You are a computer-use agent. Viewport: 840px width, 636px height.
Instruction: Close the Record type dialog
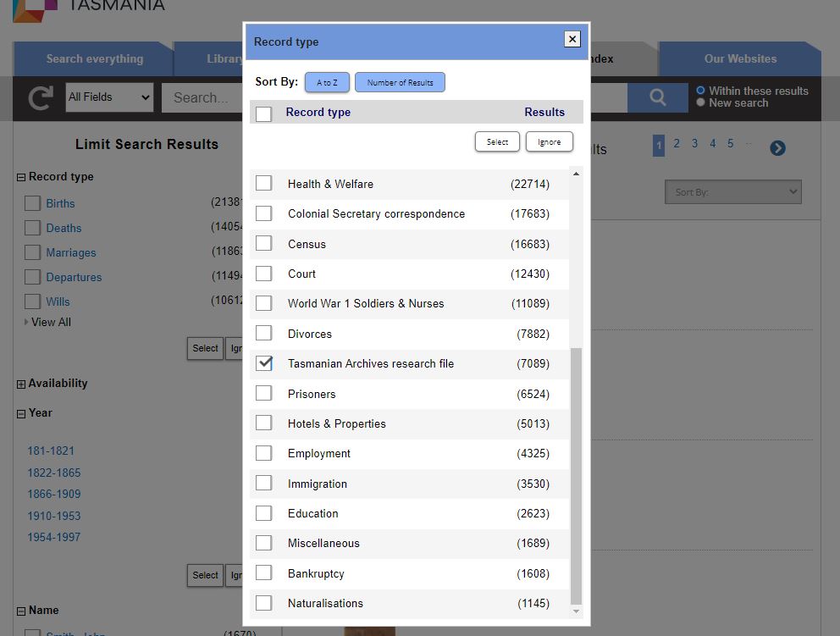click(572, 40)
